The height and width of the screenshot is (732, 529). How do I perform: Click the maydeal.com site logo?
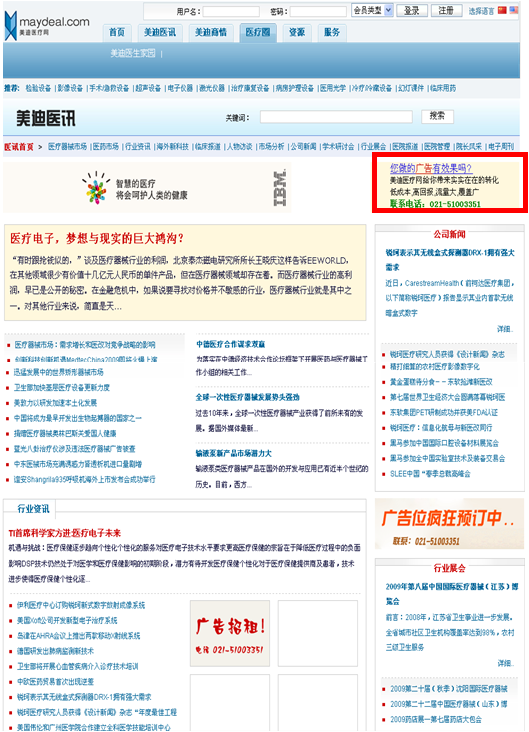coord(47,26)
